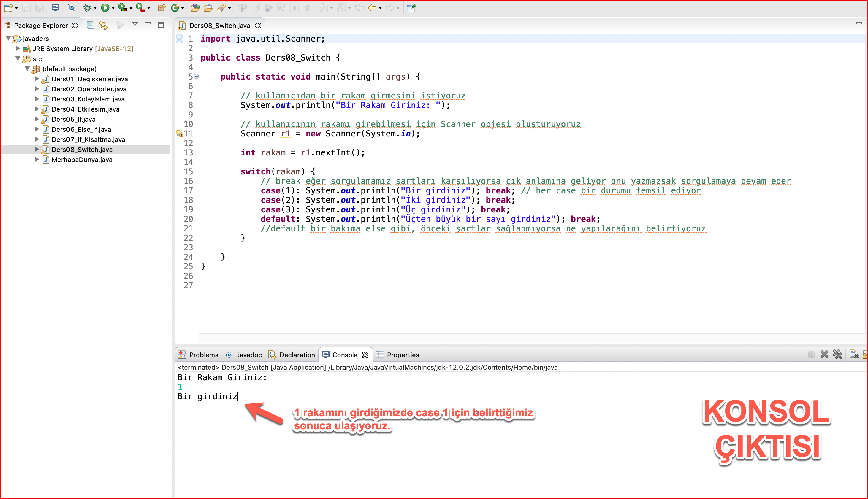Click the New Java Package icon

pos(161,8)
